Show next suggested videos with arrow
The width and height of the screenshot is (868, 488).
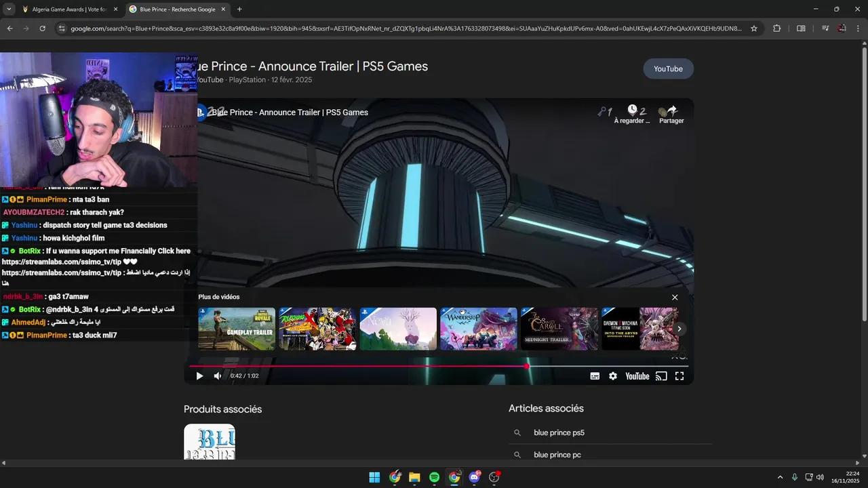tap(679, 329)
